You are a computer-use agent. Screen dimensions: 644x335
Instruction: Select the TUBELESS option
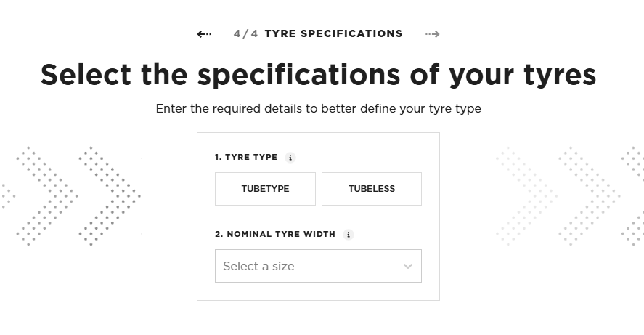372,189
